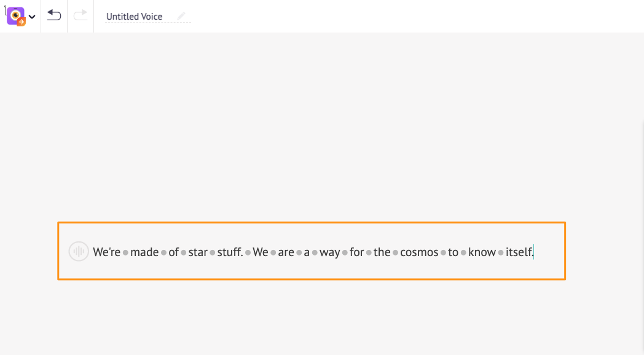Click the greyed-out redo arrow icon
Viewport: 644px width, 355px height.
pyautogui.click(x=80, y=15)
